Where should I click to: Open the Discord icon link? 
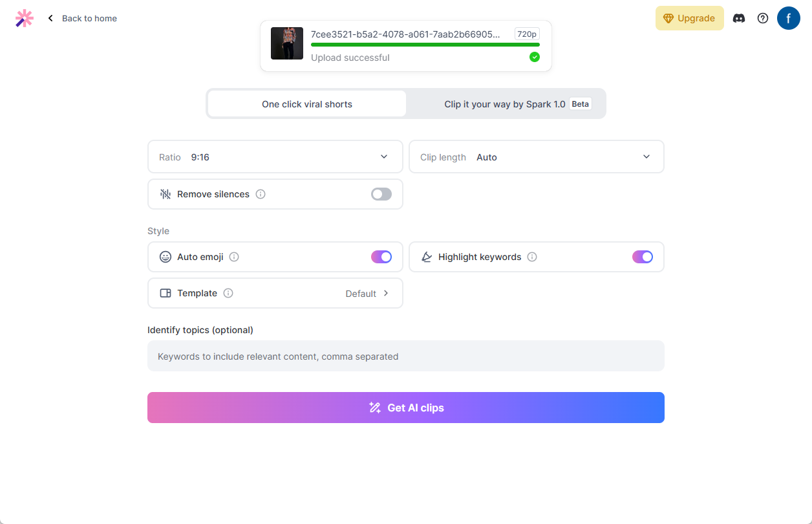[738, 18]
